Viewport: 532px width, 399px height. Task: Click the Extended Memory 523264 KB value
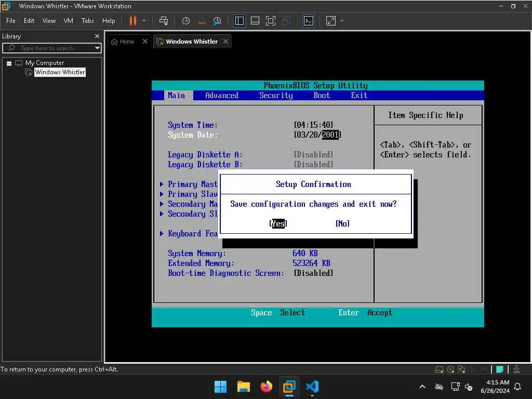pyautogui.click(x=311, y=263)
